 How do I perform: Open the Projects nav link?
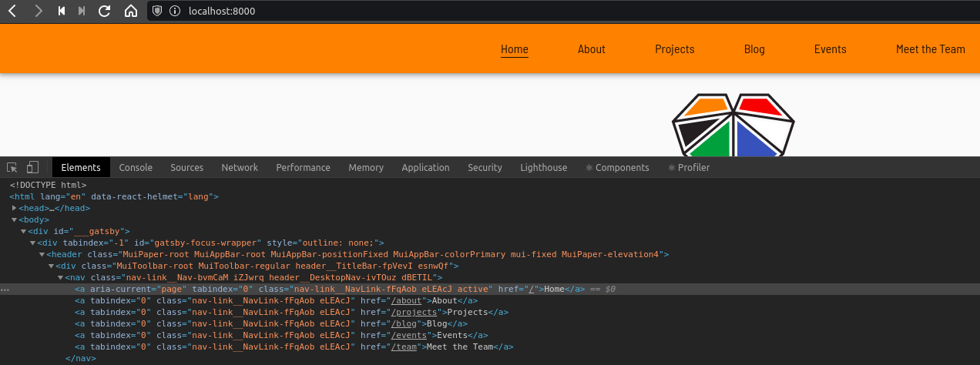(675, 49)
